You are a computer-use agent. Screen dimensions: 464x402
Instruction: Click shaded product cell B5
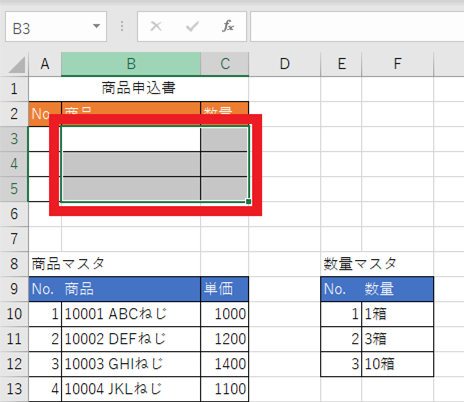coord(131,189)
